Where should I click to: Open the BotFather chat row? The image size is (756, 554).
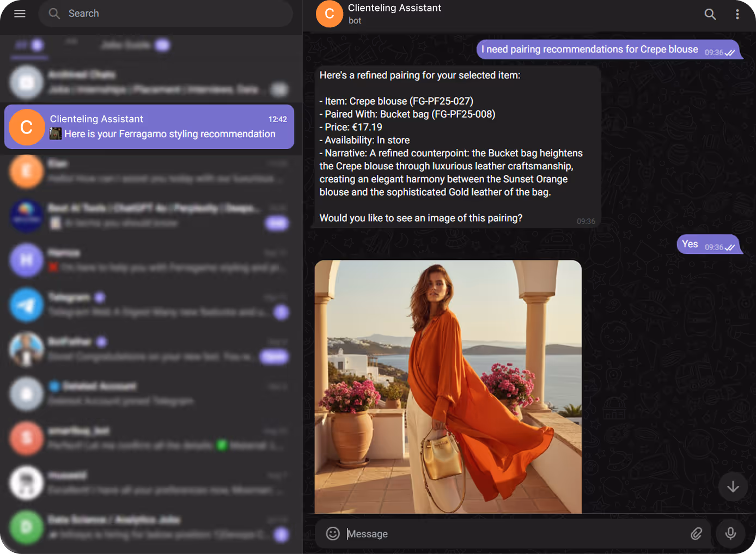[x=149, y=349]
